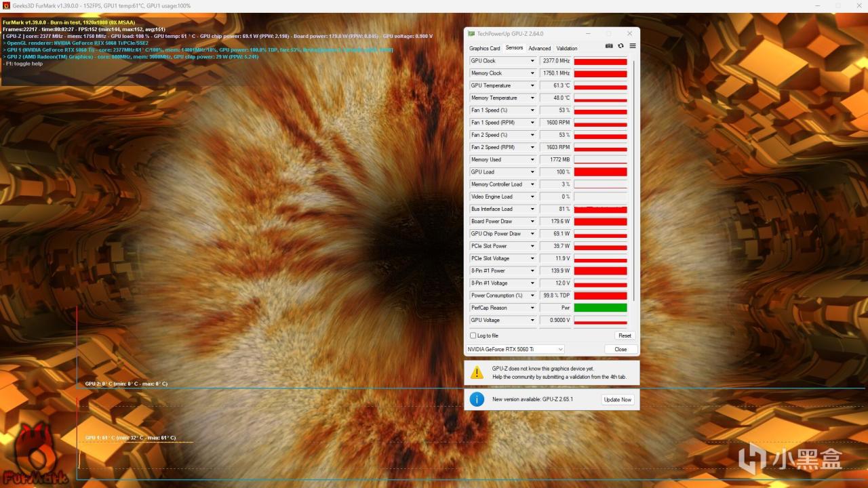The height and width of the screenshot is (488, 868).
Task: Open the GPU-Z hamburger menu
Action: (633, 46)
